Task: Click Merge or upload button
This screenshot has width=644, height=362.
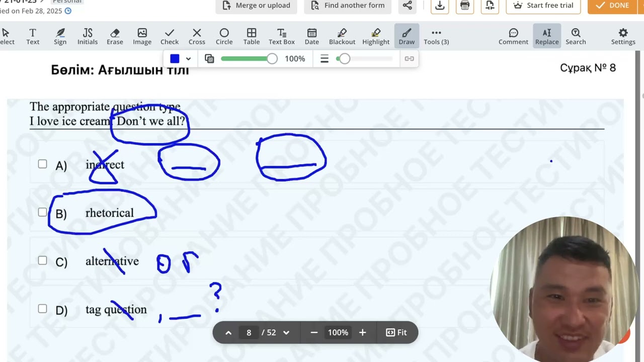Action: 257,6
